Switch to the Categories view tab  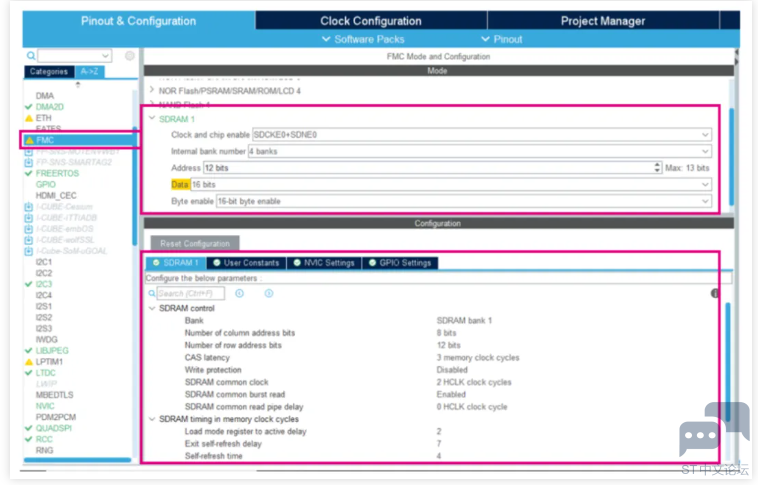pyautogui.click(x=49, y=72)
